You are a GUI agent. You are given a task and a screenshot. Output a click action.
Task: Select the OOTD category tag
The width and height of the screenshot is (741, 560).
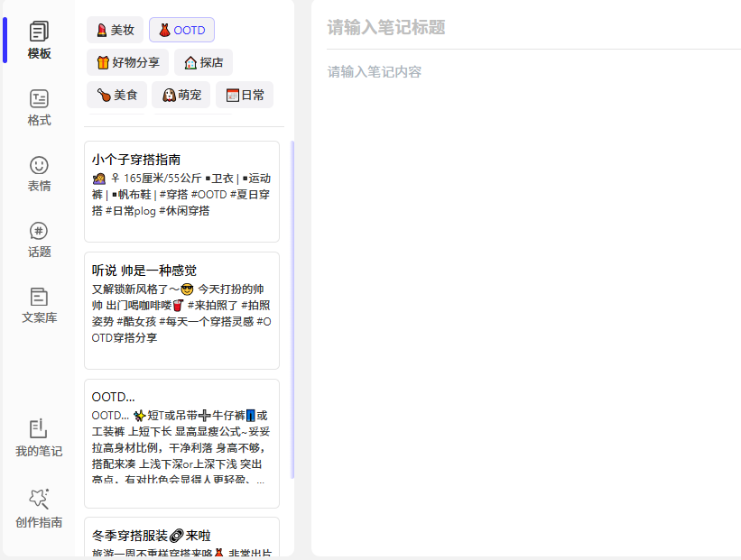(x=181, y=30)
